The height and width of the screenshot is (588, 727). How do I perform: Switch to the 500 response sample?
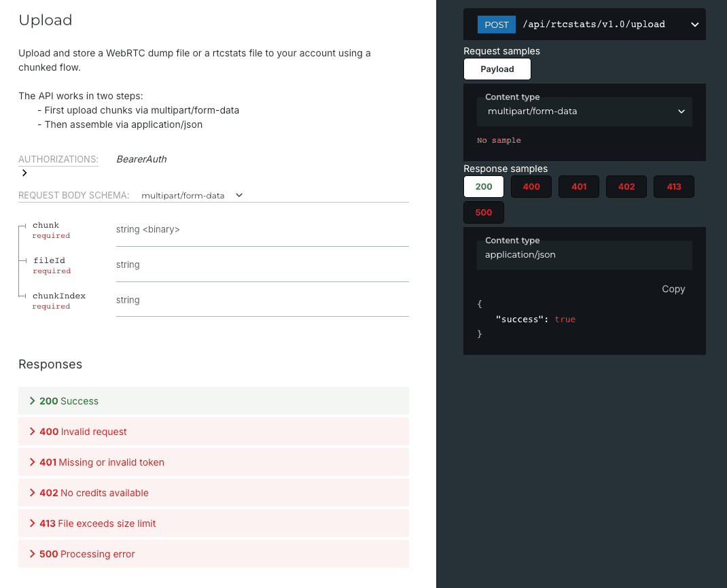483,212
